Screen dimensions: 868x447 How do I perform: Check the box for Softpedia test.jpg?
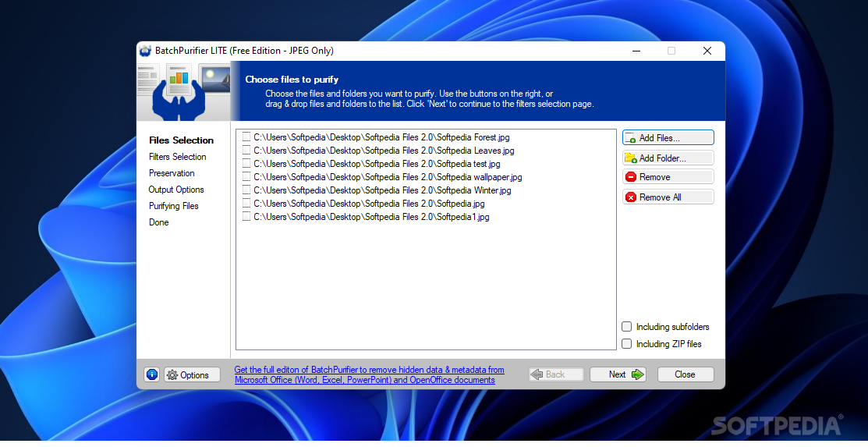pyautogui.click(x=246, y=164)
